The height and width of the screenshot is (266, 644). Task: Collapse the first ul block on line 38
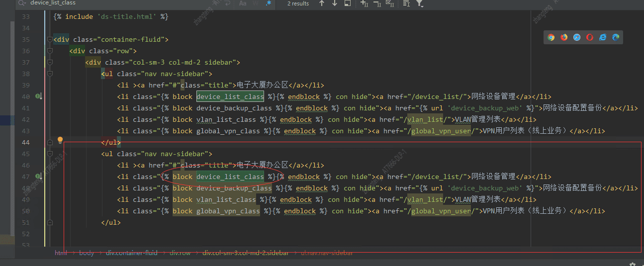pyautogui.click(x=49, y=74)
